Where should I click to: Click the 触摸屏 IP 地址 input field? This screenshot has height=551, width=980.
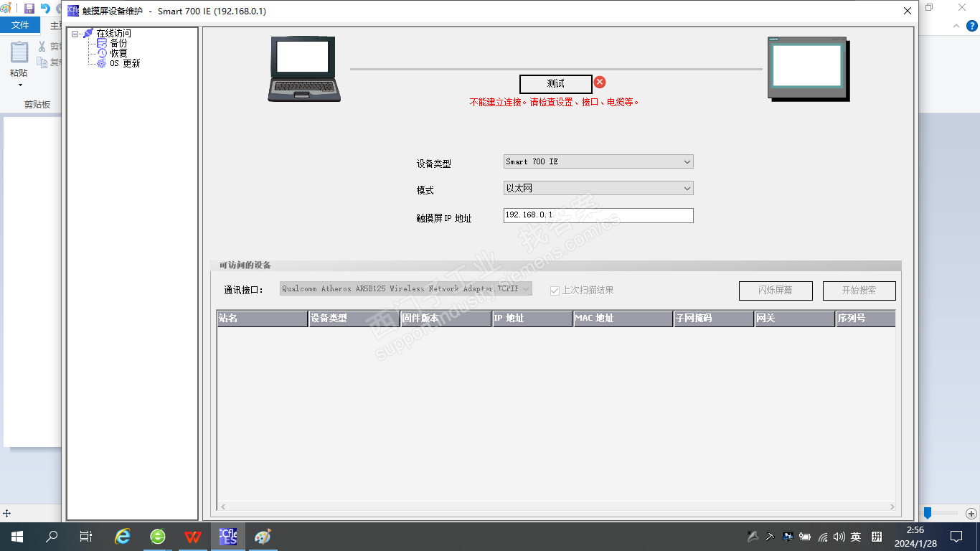point(598,215)
